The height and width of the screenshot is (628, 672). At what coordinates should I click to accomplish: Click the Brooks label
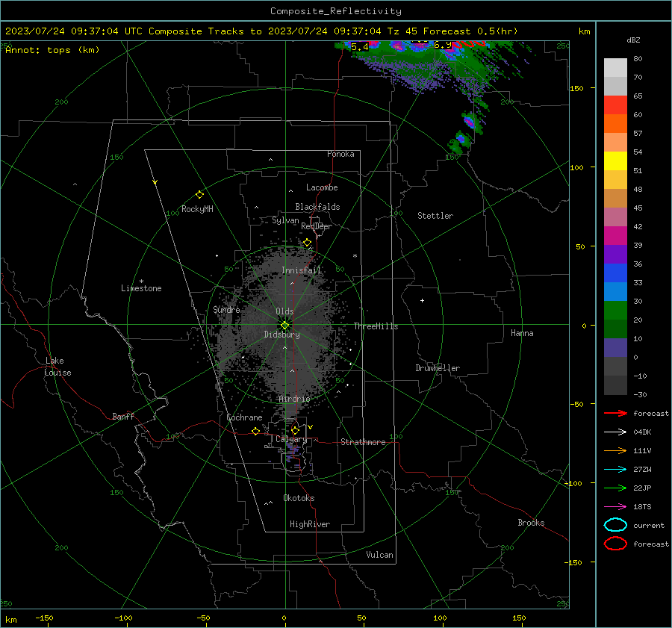[x=531, y=523]
